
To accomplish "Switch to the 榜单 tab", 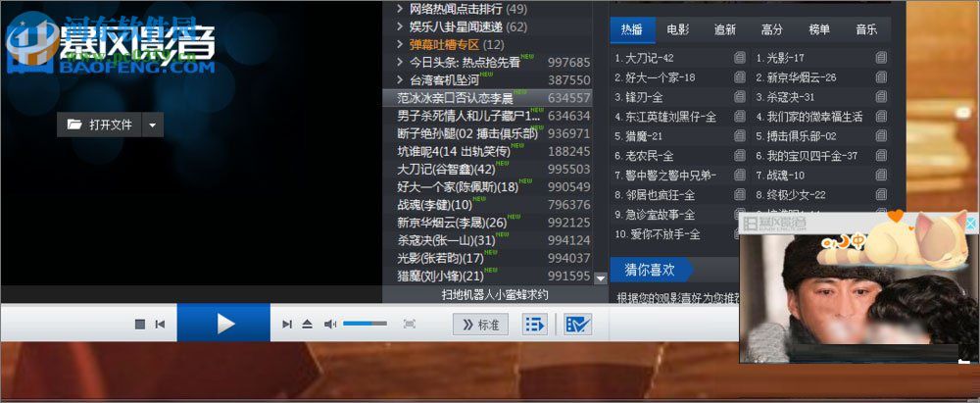I will click(819, 29).
